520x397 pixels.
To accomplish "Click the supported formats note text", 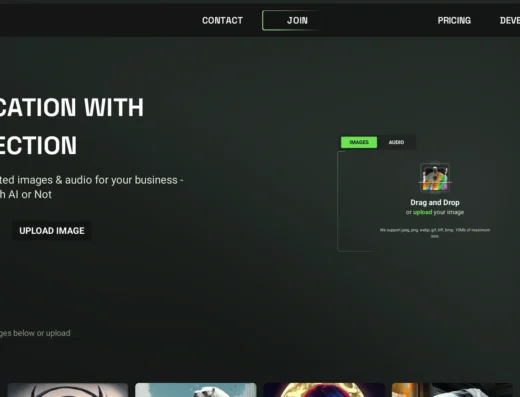I will pos(435,233).
